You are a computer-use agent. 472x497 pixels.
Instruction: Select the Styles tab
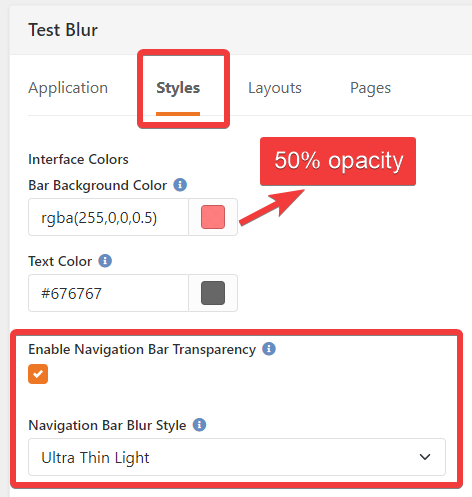[178, 88]
